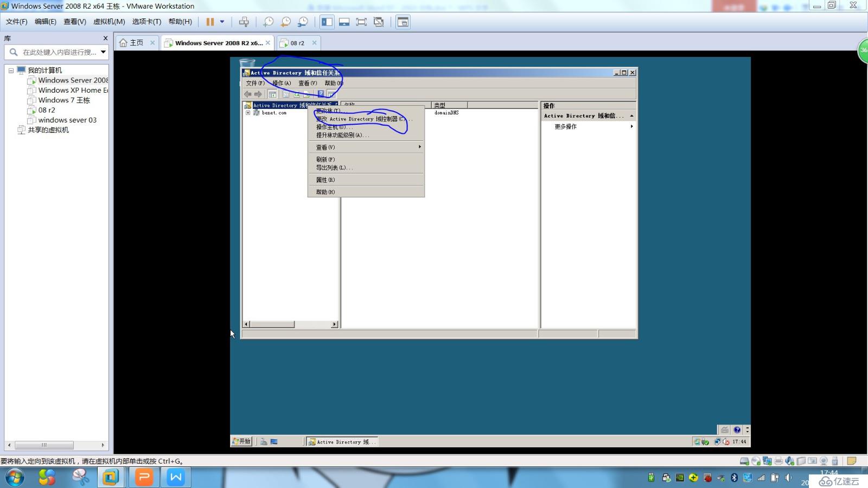
Task: Close the 主页 tab
Action: pyautogui.click(x=152, y=43)
